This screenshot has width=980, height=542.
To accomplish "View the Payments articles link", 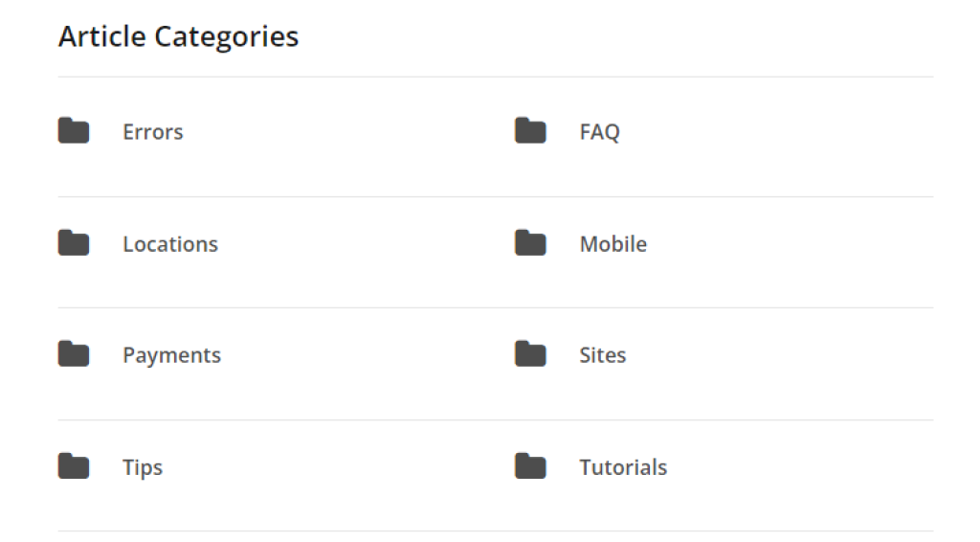I will 171,355.
